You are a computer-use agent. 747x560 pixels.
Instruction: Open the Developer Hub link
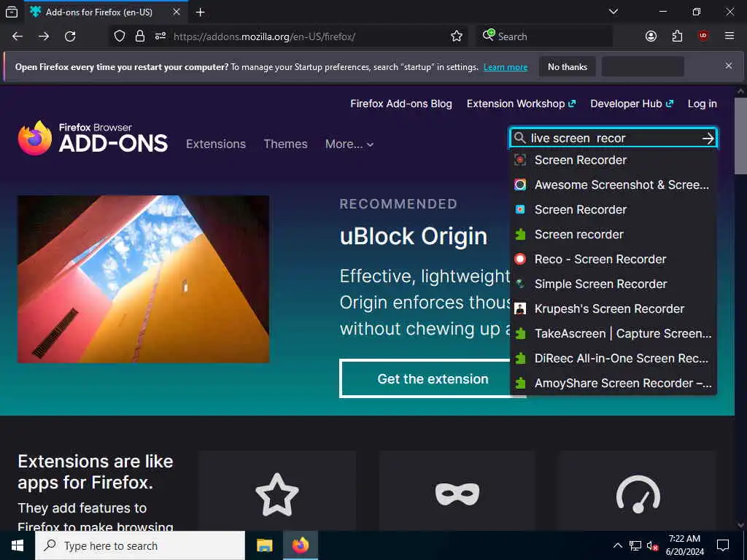tap(632, 104)
